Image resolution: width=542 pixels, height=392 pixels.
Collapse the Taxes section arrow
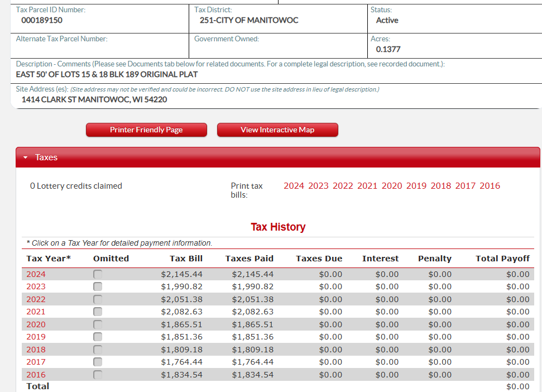[x=26, y=157]
